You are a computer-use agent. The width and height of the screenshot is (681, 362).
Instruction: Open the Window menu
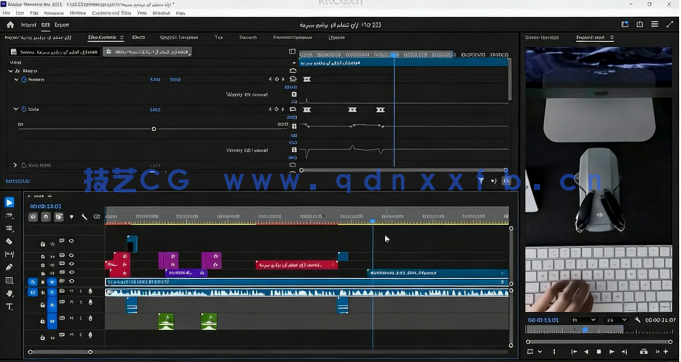coord(161,13)
